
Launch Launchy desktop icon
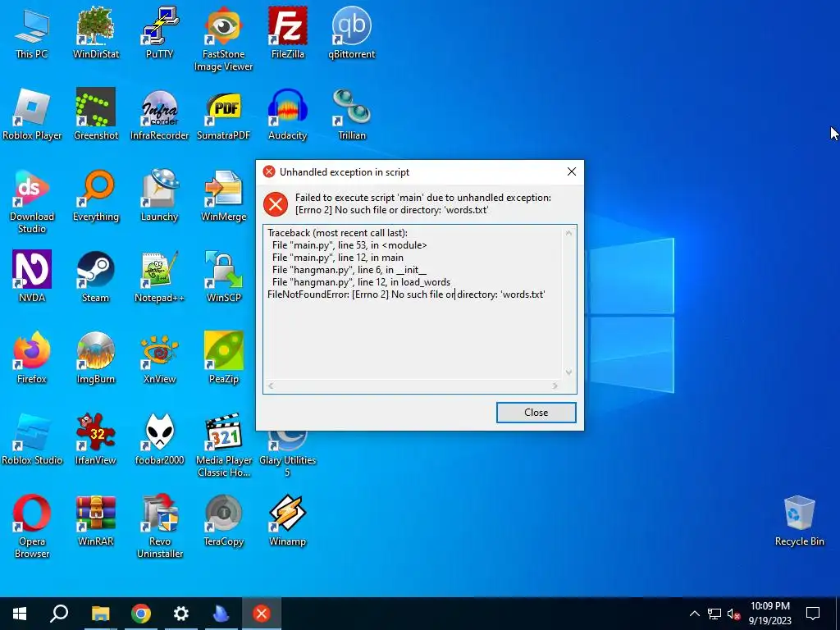(x=160, y=196)
